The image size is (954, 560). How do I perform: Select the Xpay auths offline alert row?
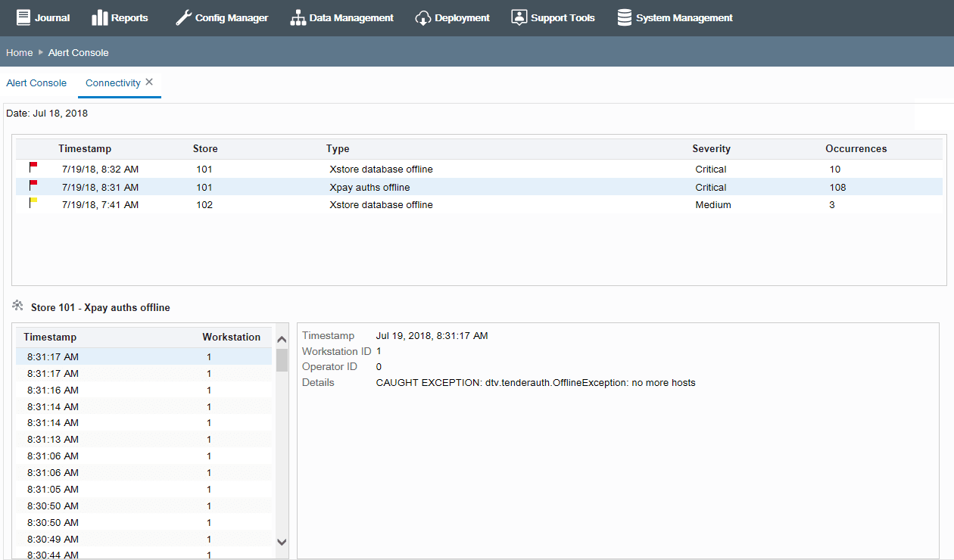tap(479, 187)
